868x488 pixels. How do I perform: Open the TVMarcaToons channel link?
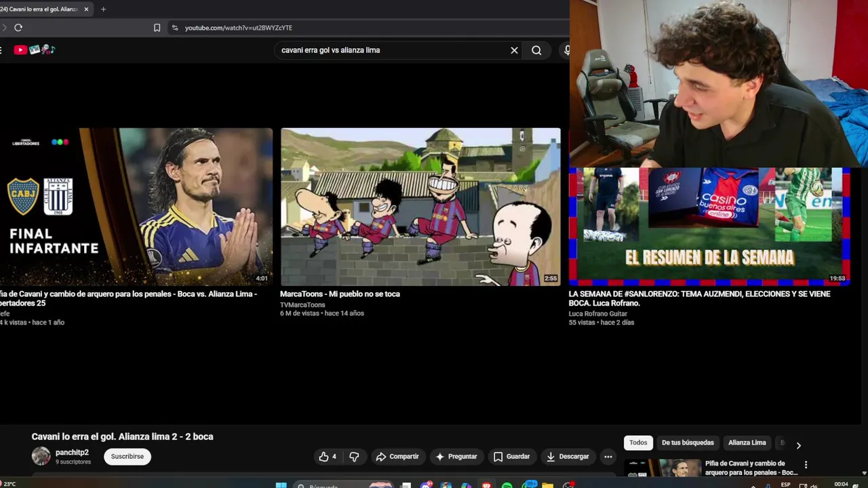click(x=302, y=305)
